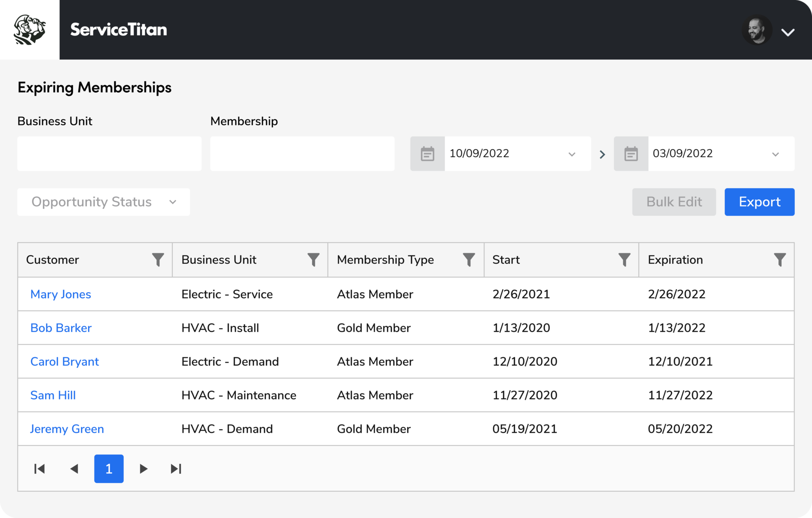Open the Opportunity Status dropdown
Image resolution: width=812 pixels, height=518 pixels.
pyautogui.click(x=103, y=202)
